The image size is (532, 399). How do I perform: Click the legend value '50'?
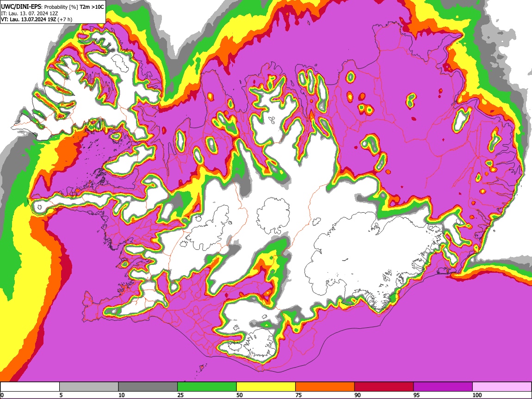pyautogui.click(x=240, y=395)
